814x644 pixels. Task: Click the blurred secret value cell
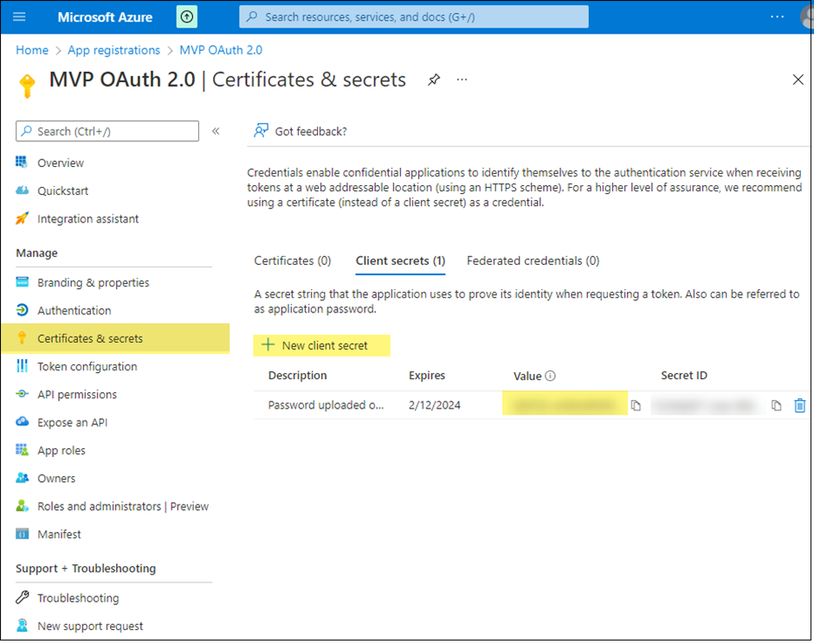(565, 403)
